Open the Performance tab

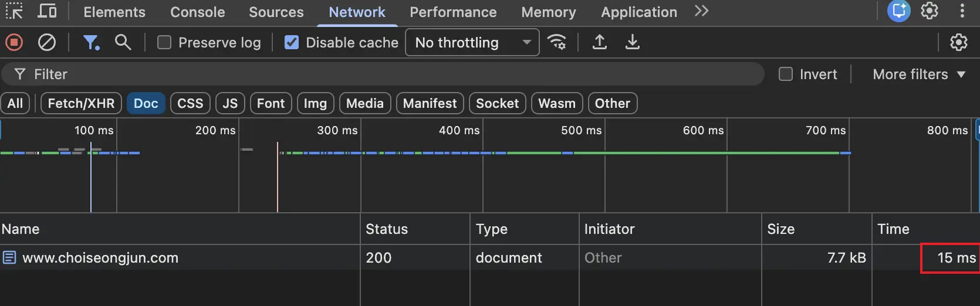pos(453,12)
